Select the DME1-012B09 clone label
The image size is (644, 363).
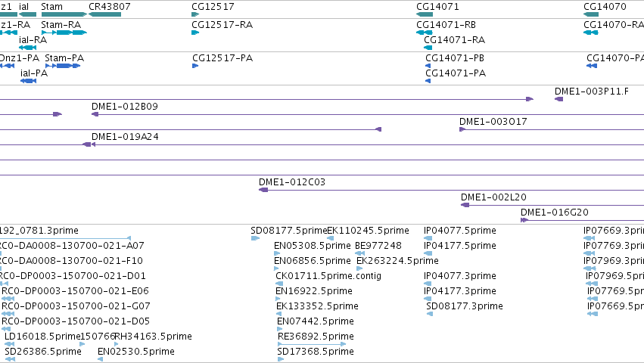[125, 107]
